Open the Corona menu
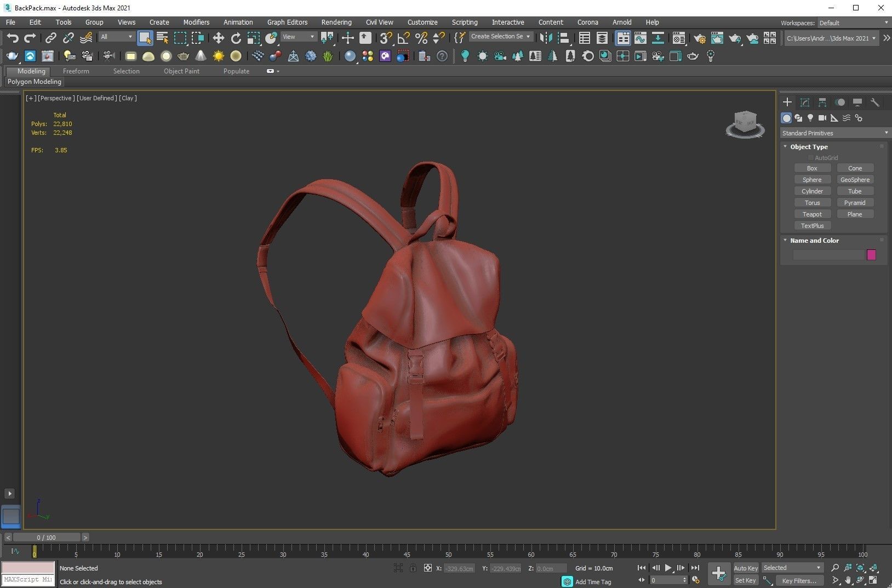The image size is (892, 588). coord(587,22)
